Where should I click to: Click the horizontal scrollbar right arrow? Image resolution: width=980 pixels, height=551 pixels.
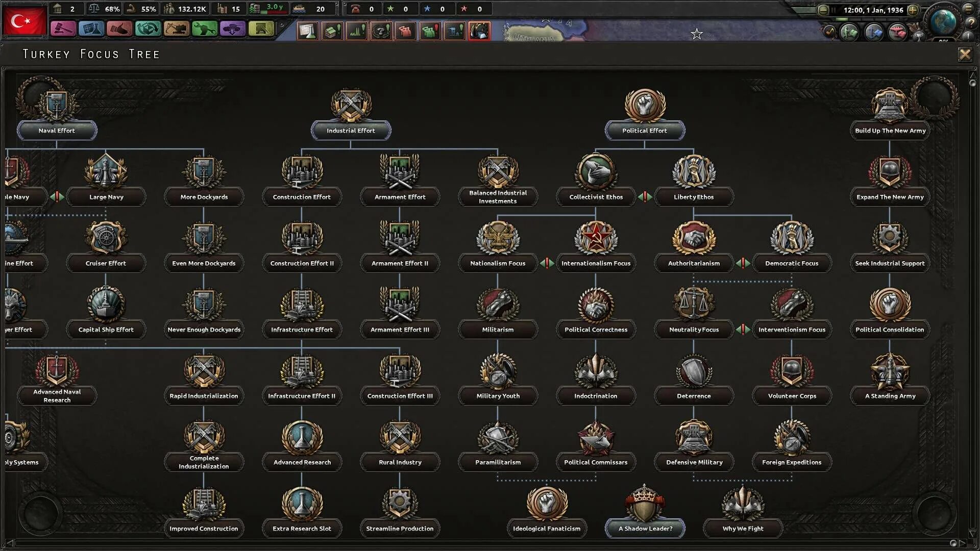(962, 543)
